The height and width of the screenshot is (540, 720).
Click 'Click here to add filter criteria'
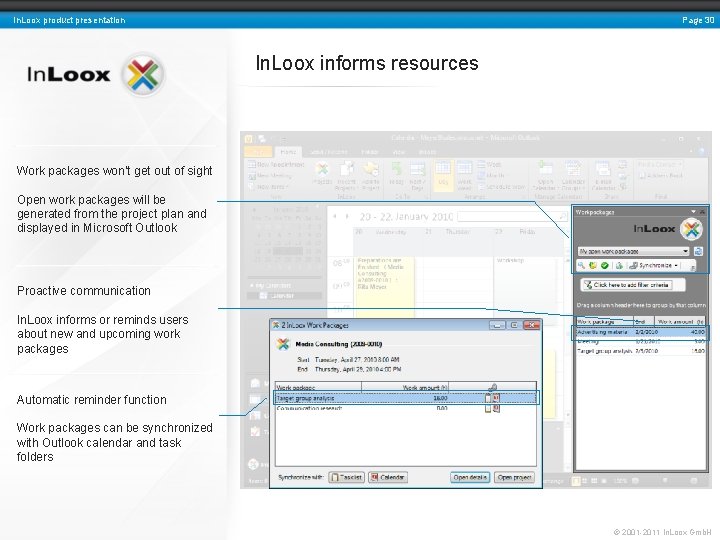click(x=627, y=285)
